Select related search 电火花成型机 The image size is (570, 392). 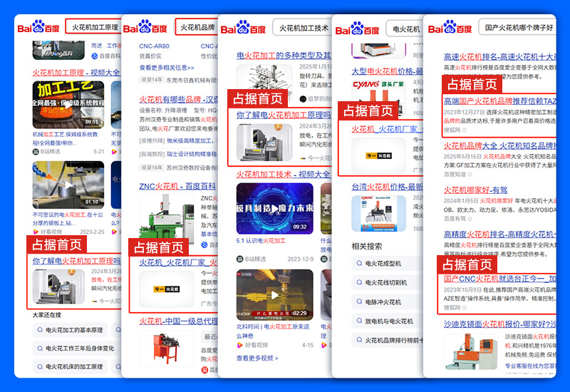[x=387, y=263]
